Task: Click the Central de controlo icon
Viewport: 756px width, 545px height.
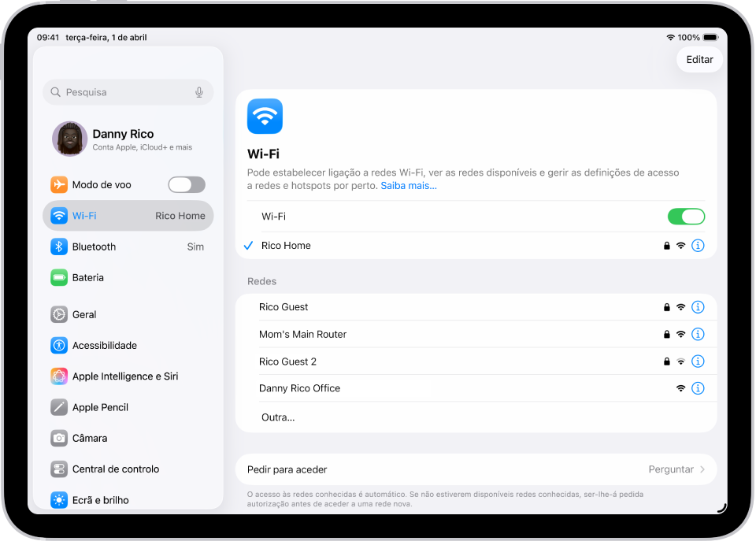Action: coord(59,469)
